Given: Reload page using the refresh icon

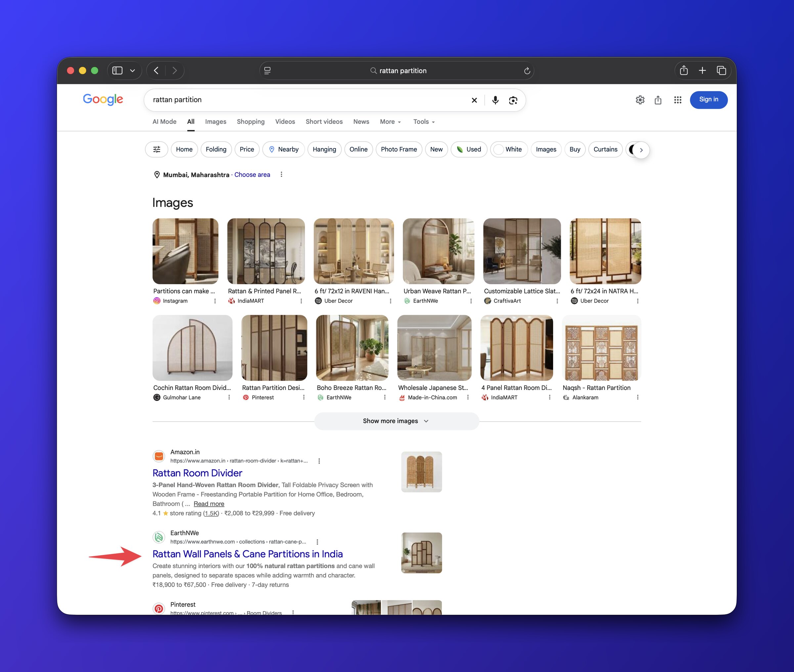Looking at the screenshot, I should (x=527, y=71).
